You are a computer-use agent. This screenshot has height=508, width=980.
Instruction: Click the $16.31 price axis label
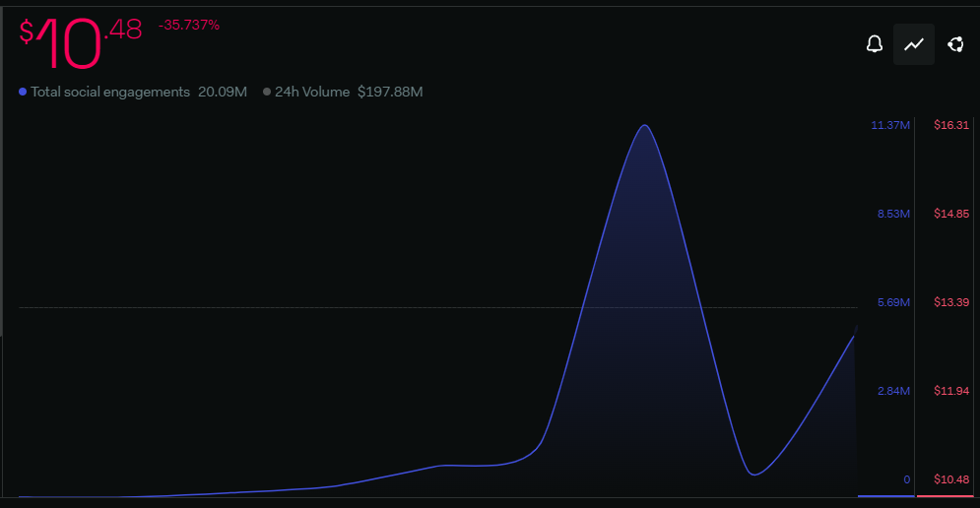tap(951, 125)
